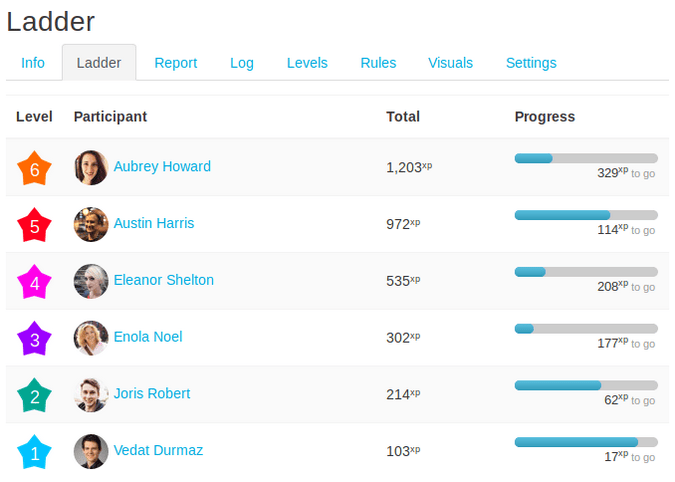This screenshot has height=482, width=675.
Task: Go to the Levels tab
Action: [307, 63]
